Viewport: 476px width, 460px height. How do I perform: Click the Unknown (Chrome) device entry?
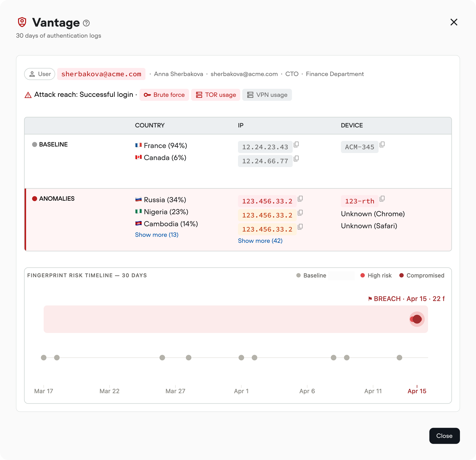point(373,214)
